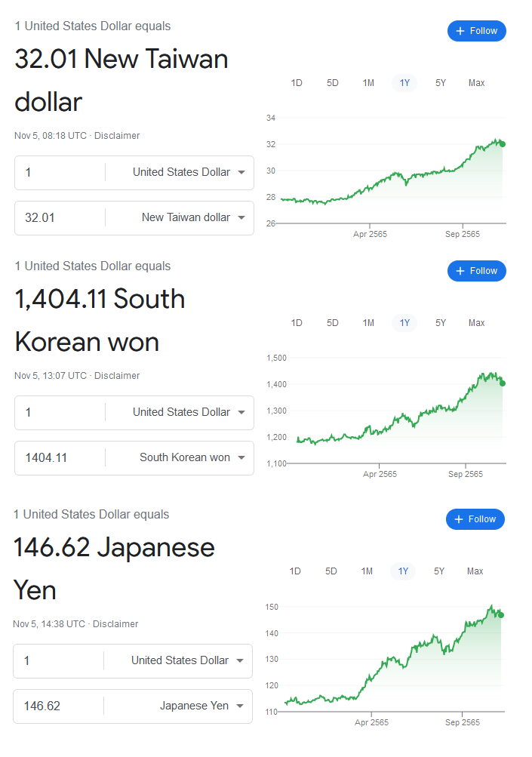Click green endpoint dot on Taiwan dollar chart
This screenshot has height=757, width=532.
pos(503,144)
